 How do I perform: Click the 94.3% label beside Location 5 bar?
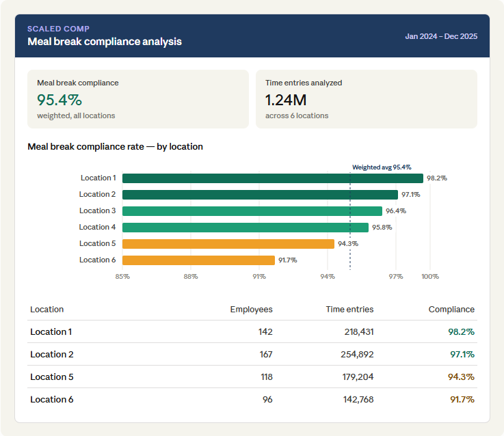(348, 243)
